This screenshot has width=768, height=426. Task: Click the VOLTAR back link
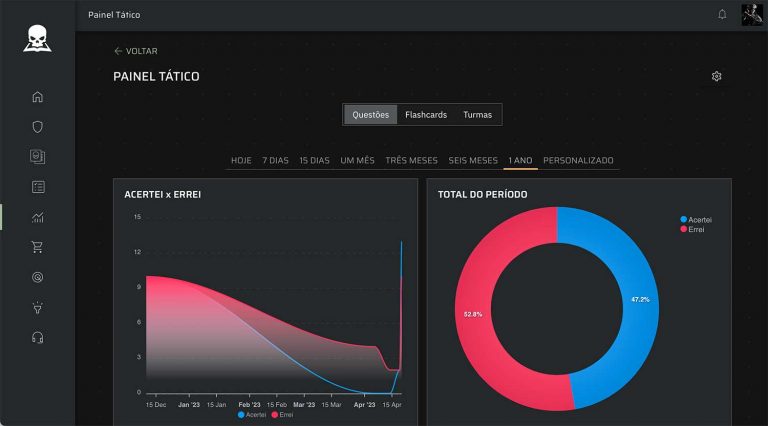[x=136, y=51]
